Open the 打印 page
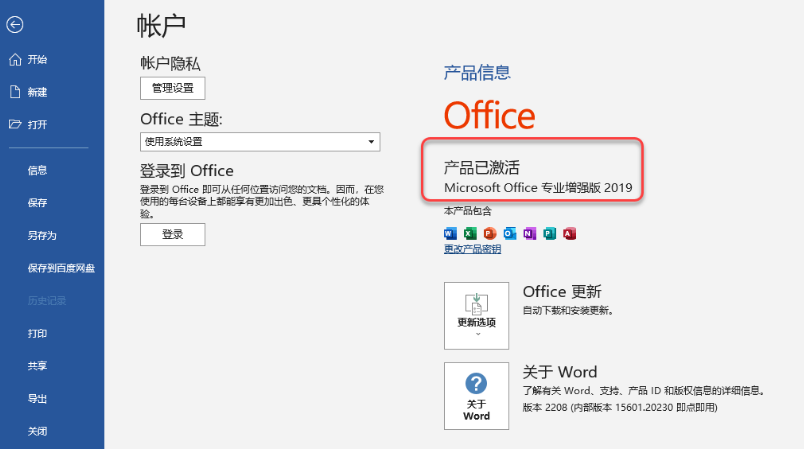This screenshot has height=449, width=804. tap(37, 334)
